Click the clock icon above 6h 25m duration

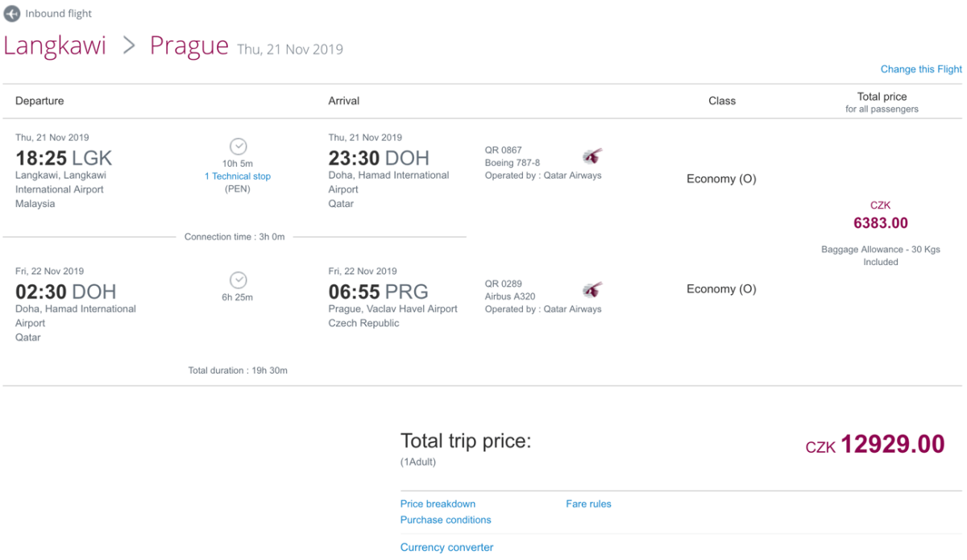(x=238, y=280)
